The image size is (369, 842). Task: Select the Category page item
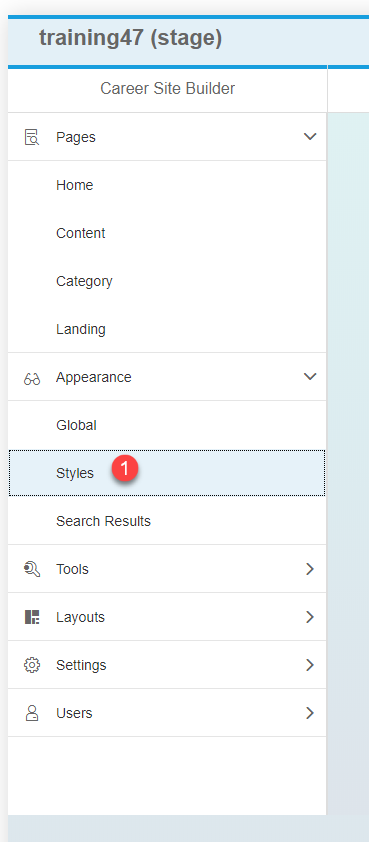tap(167, 281)
